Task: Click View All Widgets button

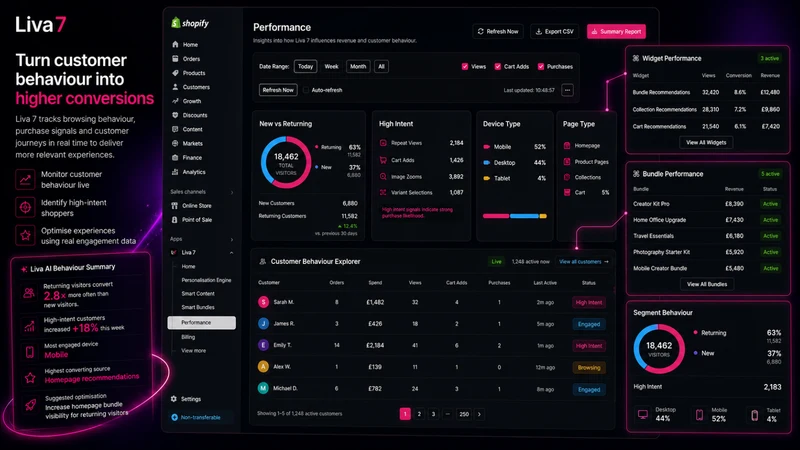Action: [x=706, y=143]
